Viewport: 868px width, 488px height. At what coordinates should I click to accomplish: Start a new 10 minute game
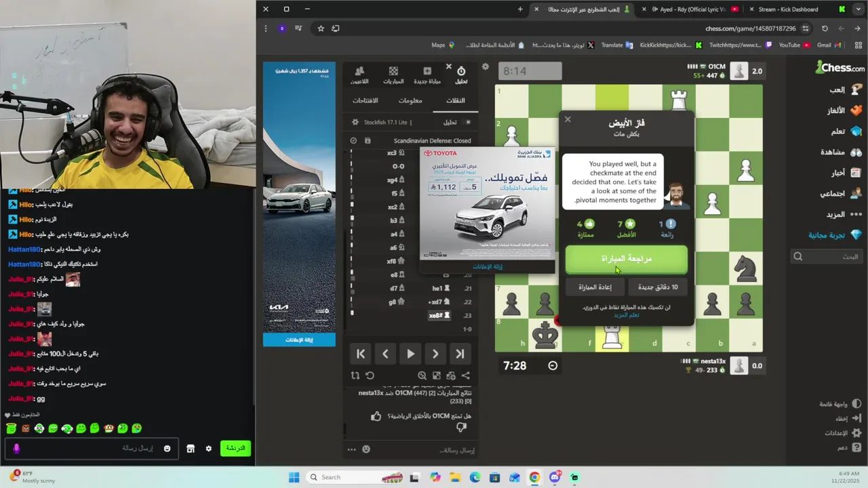658,287
